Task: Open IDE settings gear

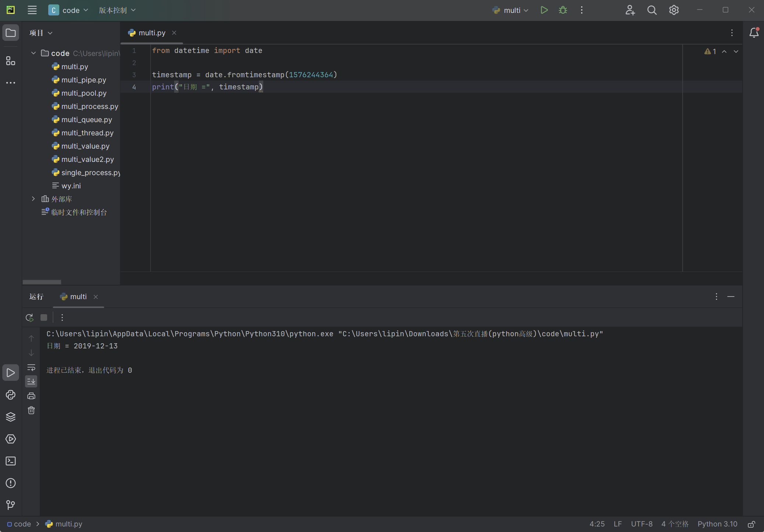Action: (x=674, y=10)
